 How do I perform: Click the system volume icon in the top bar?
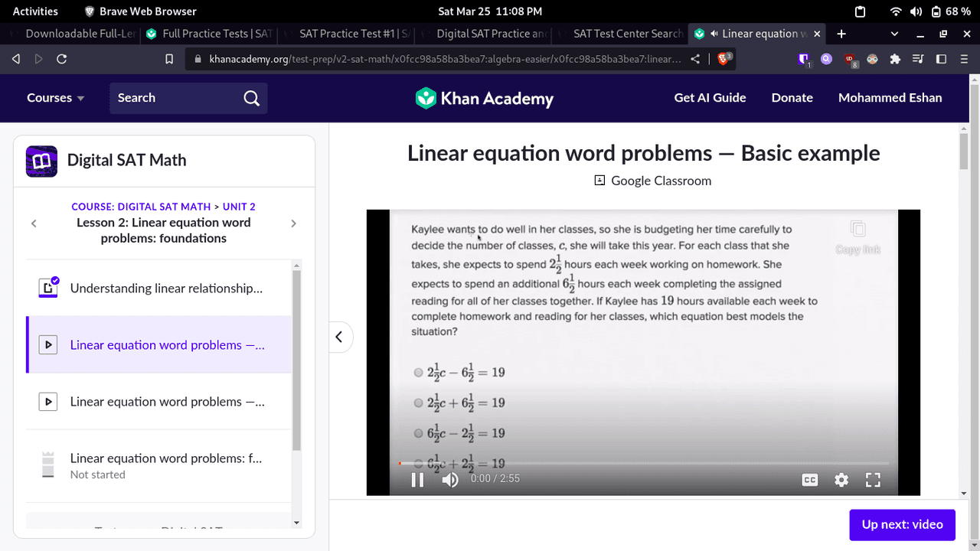[916, 11]
